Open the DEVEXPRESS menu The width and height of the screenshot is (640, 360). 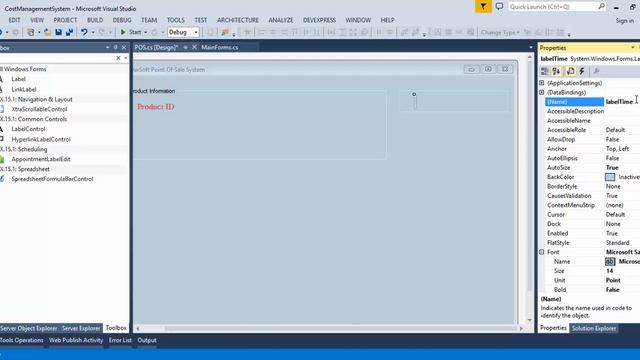click(x=319, y=20)
